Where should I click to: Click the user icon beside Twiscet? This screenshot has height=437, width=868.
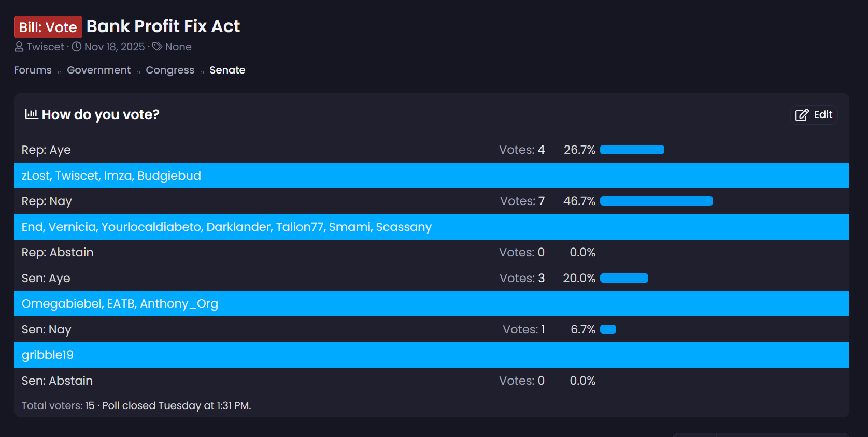point(19,47)
